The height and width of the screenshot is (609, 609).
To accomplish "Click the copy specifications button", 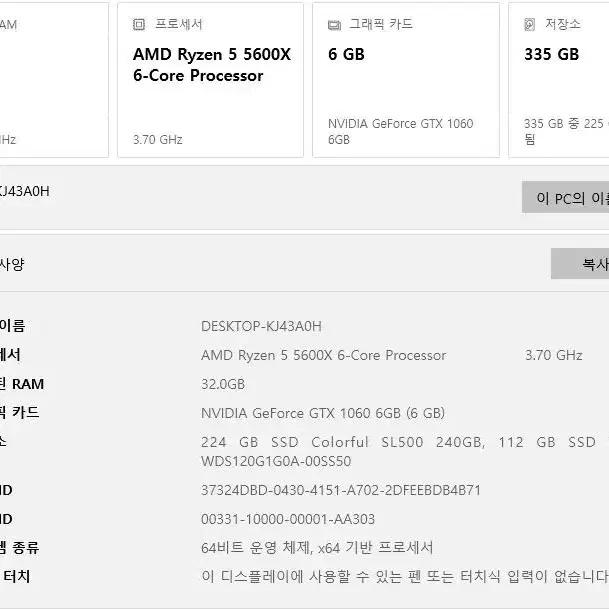I will (580, 264).
